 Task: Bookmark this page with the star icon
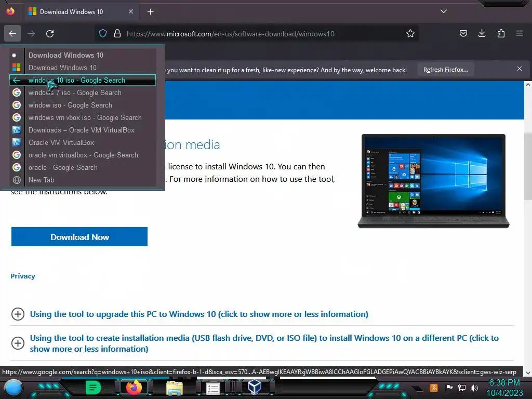coord(410,34)
